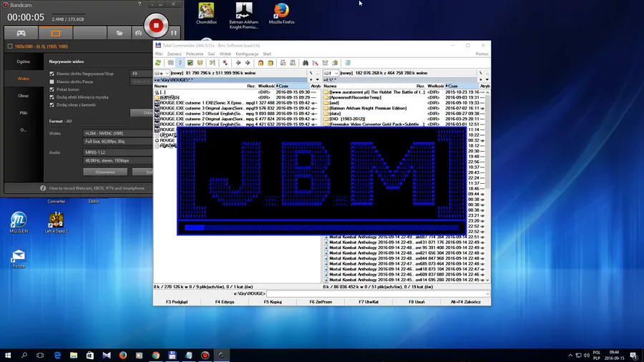The height and width of the screenshot is (362, 644).
Task: Expand right panel directory history arrow
Action: (x=487, y=79)
